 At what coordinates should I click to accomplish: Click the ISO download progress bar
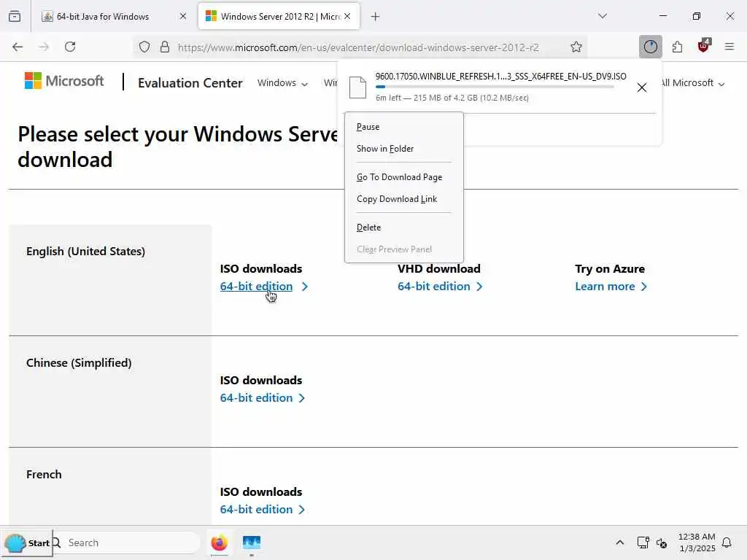[x=495, y=87]
